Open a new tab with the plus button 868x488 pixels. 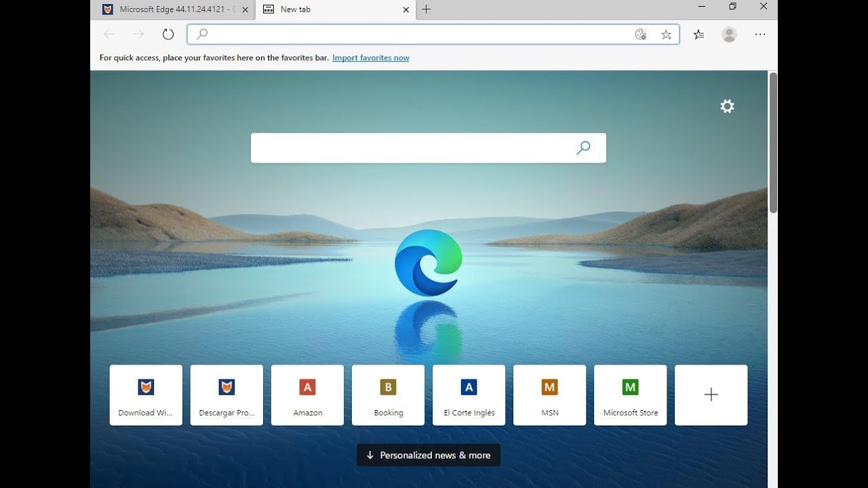tap(426, 9)
